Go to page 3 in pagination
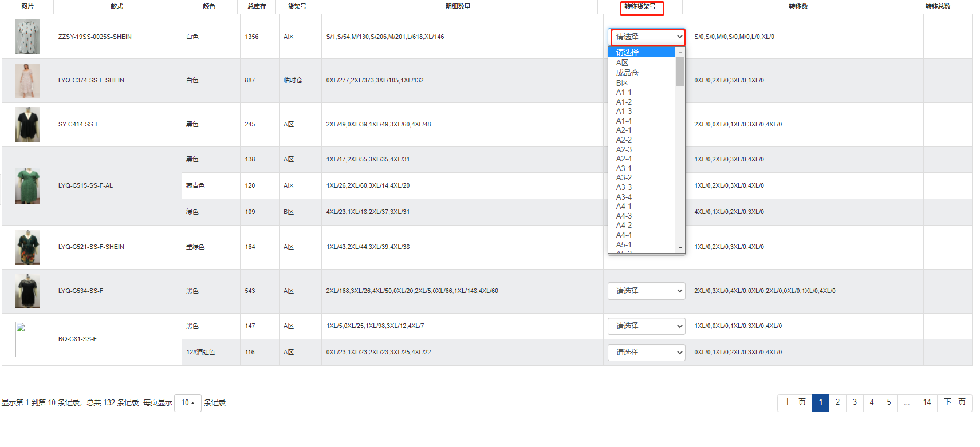 pos(855,402)
